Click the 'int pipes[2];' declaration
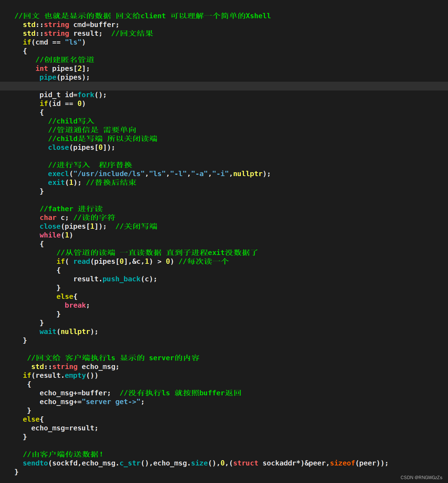Viewport: 448px width, 483px height. (x=62, y=68)
